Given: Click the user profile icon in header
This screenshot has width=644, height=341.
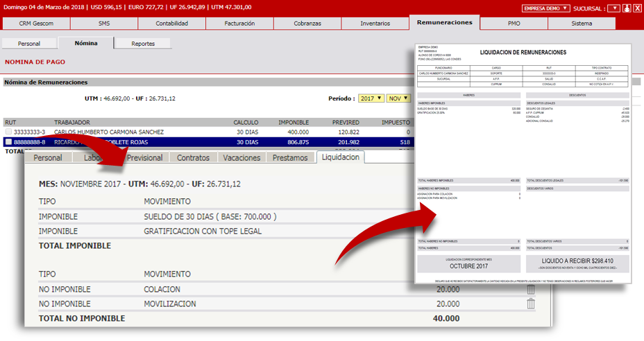Looking at the screenshot, I should 626,8.
